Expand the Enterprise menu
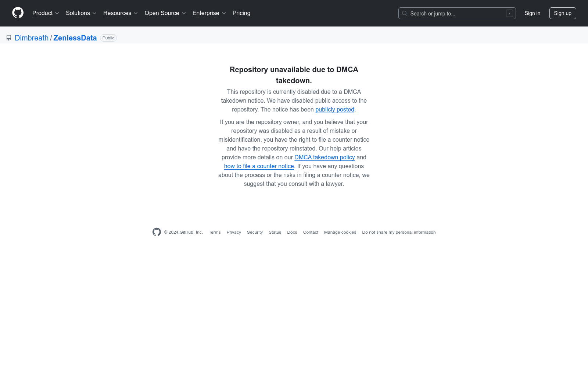Screen dimensions: 588x368 (x=209, y=13)
